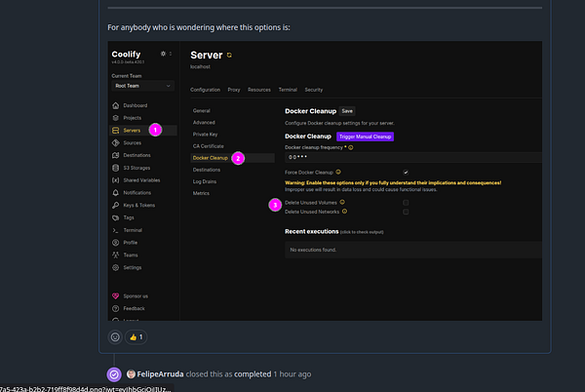Open the CA Certificate submenu item
The image size is (585, 392).
point(209,146)
